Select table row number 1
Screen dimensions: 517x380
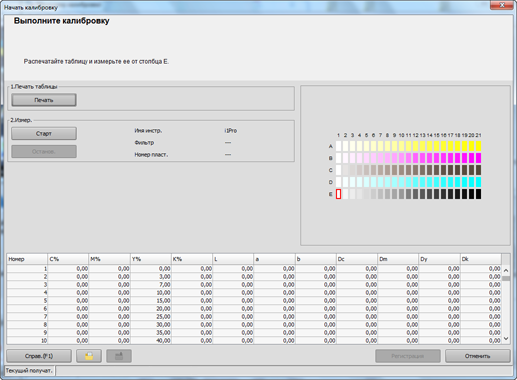coord(254,269)
